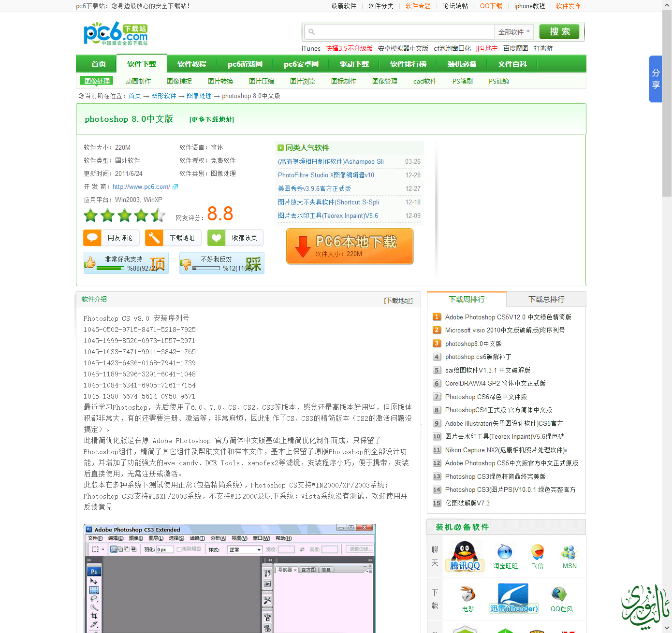Click the 下载地址 wrench button
The width and height of the screenshot is (672, 633).
173,238
